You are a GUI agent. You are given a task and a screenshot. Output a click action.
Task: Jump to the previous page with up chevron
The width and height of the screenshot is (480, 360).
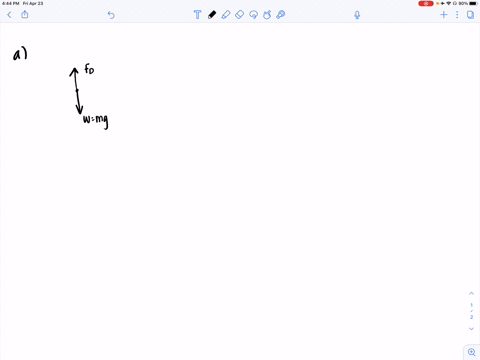pyautogui.click(x=471, y=293)
